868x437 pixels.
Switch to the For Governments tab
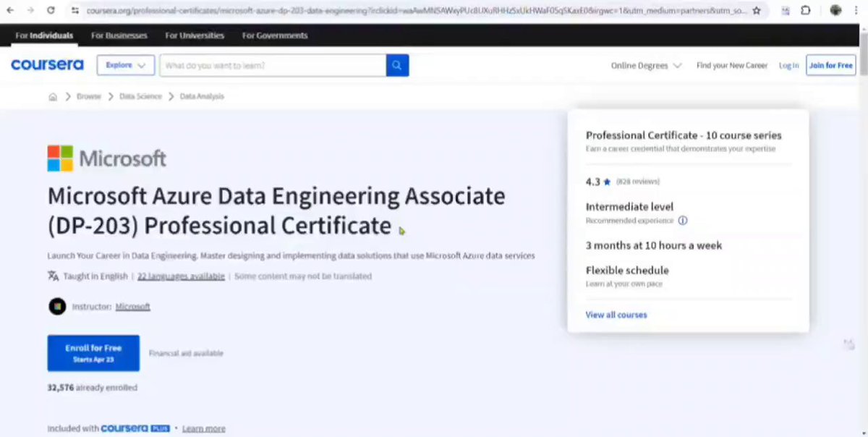[x=275, y=35]
